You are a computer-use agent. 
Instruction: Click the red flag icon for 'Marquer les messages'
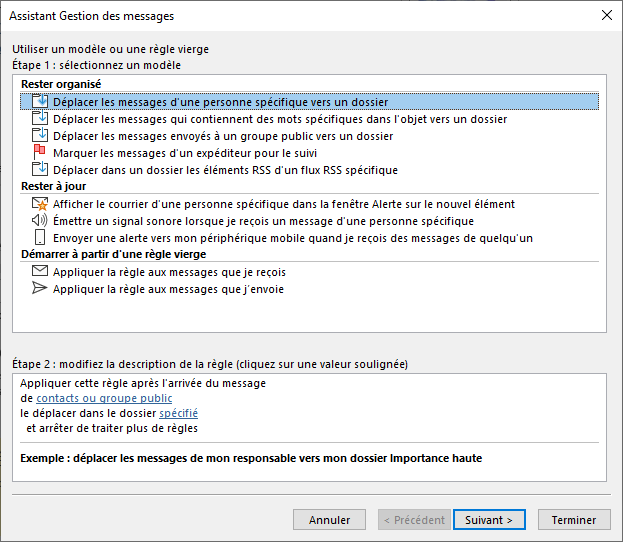[x=39, y=152]
